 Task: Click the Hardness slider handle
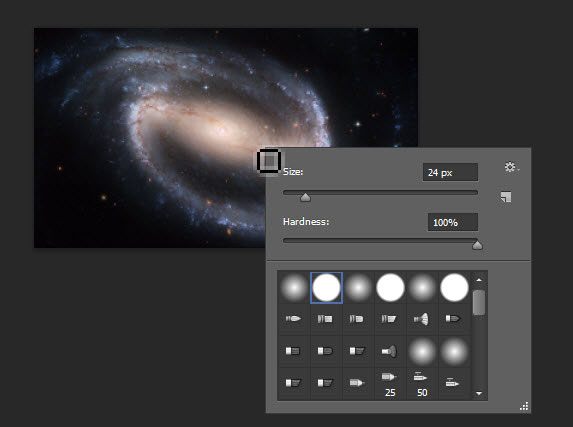coord(477,245)
